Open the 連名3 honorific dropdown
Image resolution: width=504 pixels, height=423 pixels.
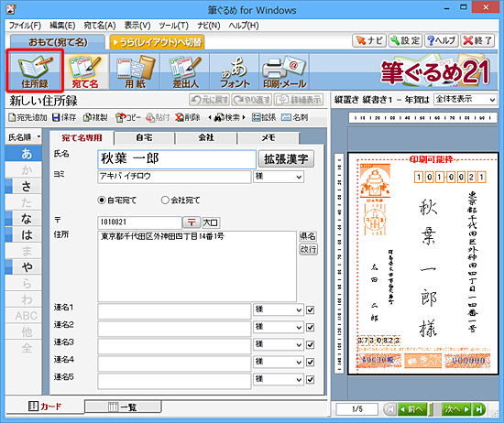(279, 344)
